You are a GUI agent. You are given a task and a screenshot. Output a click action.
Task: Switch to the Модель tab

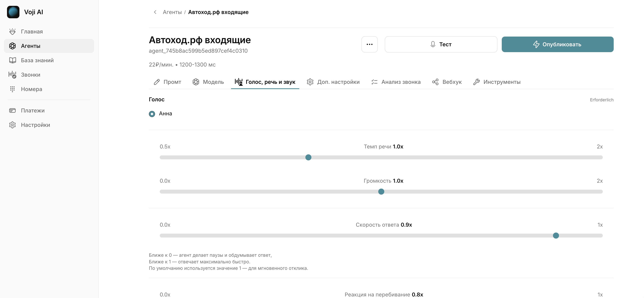click(208, 82)
